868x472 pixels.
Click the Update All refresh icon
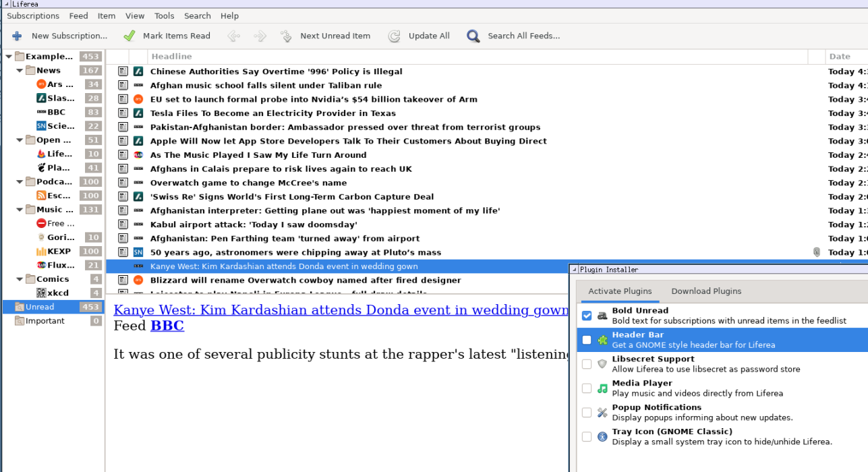[395, 36]
